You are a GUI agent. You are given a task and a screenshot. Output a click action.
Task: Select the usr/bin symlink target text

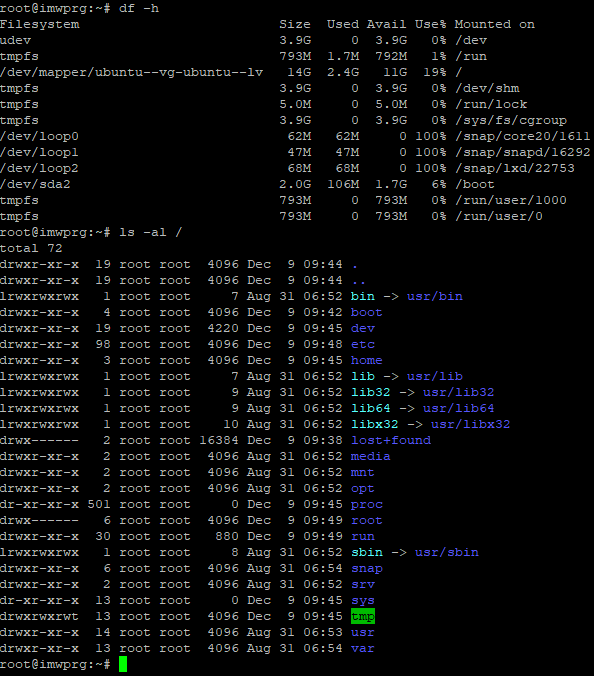click(x=435, y=297)
